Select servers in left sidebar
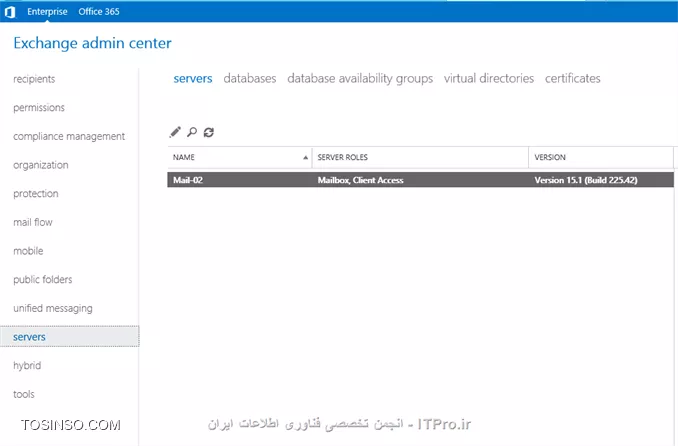This screenshot has width=678, height=446. coord(70,337)
